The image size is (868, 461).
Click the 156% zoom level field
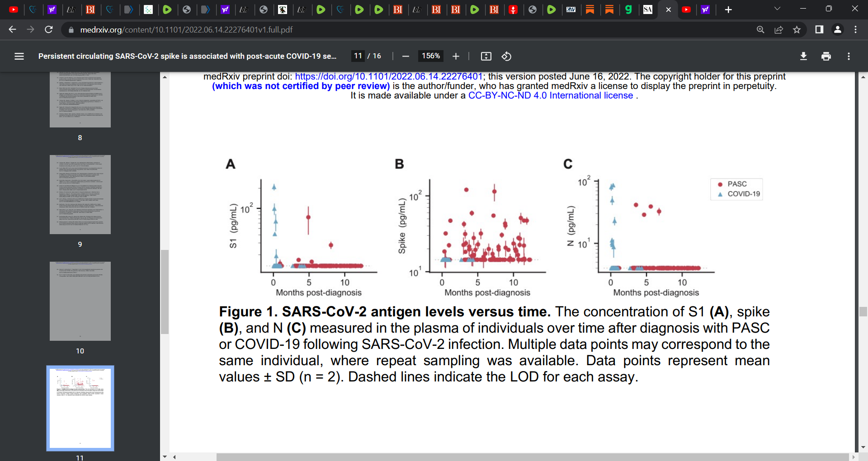[431, 56]
